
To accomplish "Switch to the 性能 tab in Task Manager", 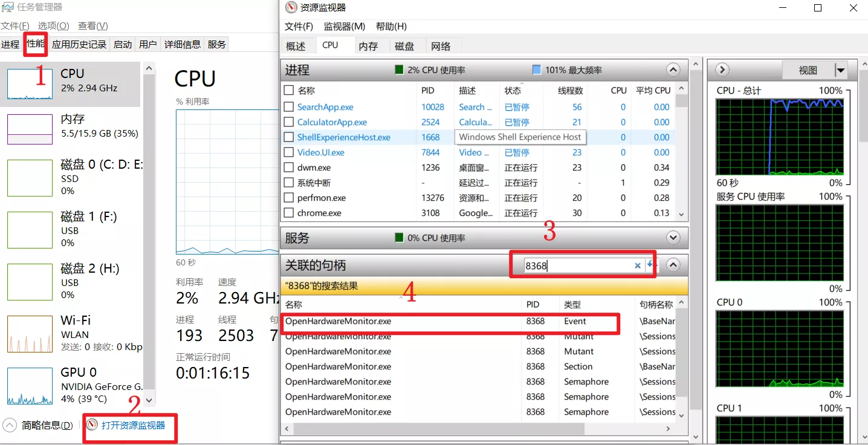I will click(x=36, y=44).
